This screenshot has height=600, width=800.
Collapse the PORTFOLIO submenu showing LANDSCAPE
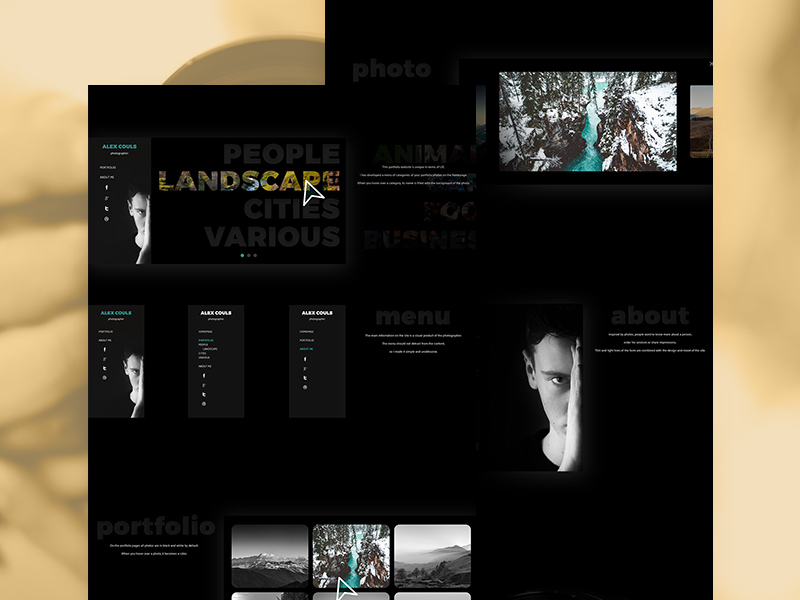205,341
